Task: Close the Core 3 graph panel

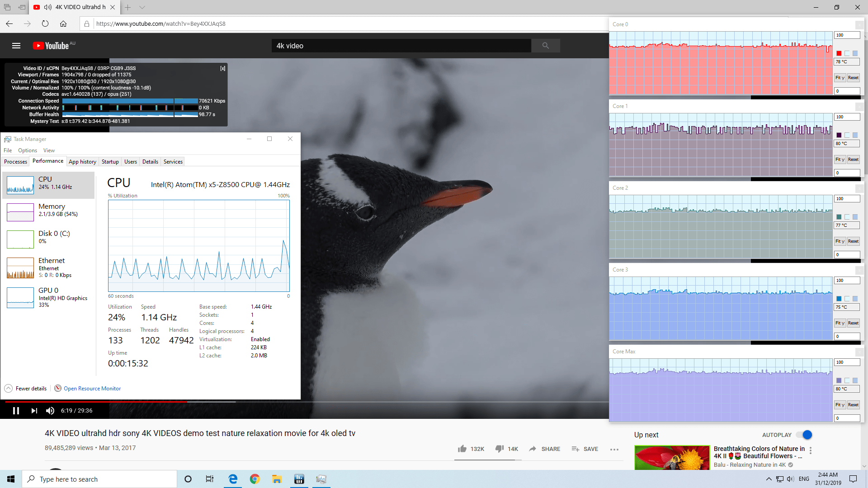Action: coord(859,270)
